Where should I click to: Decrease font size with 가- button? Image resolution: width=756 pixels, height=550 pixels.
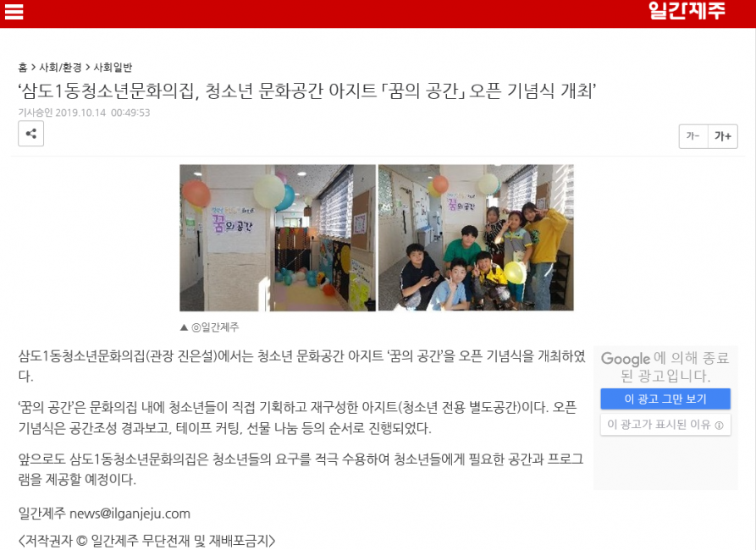[693, 136]
